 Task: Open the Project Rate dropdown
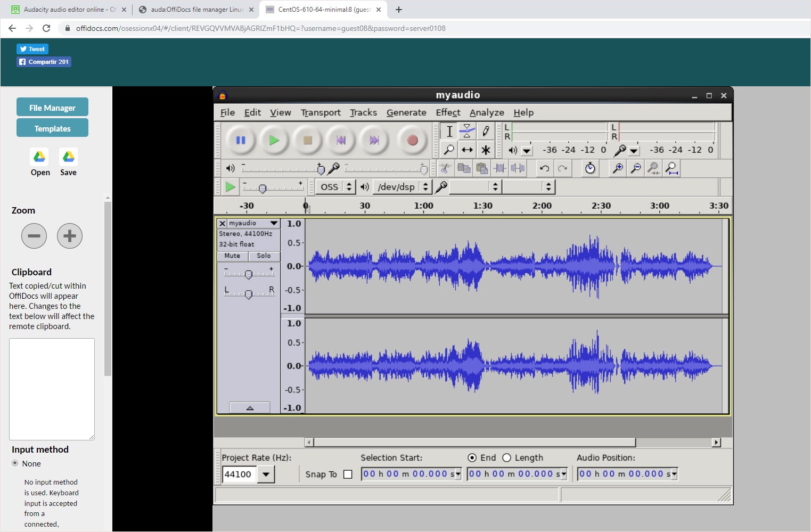pos(266,474)
